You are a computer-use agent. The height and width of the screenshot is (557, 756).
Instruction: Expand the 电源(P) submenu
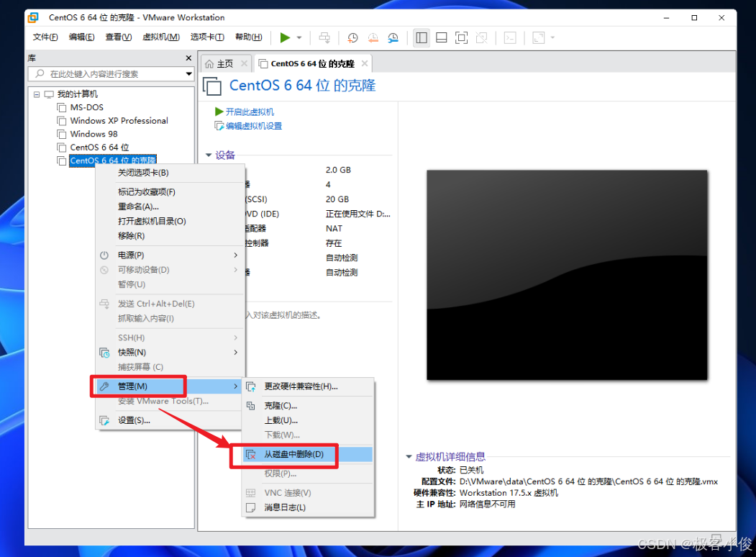point(170,255)
